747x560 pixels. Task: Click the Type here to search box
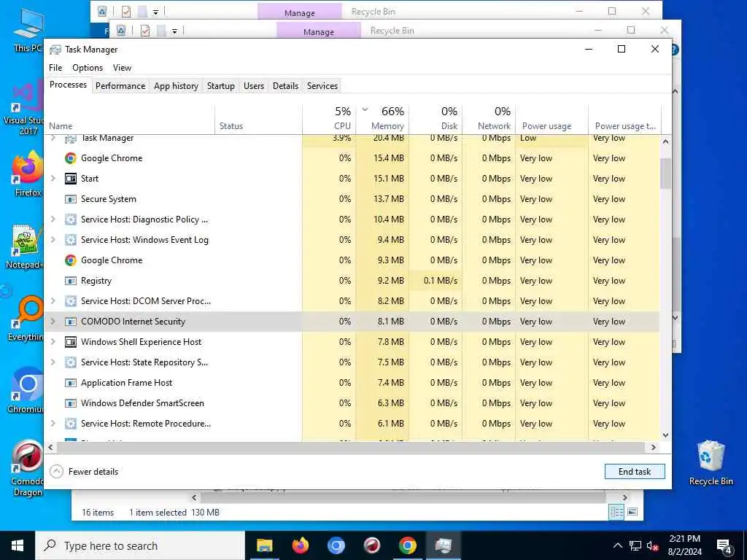point(140,545)
